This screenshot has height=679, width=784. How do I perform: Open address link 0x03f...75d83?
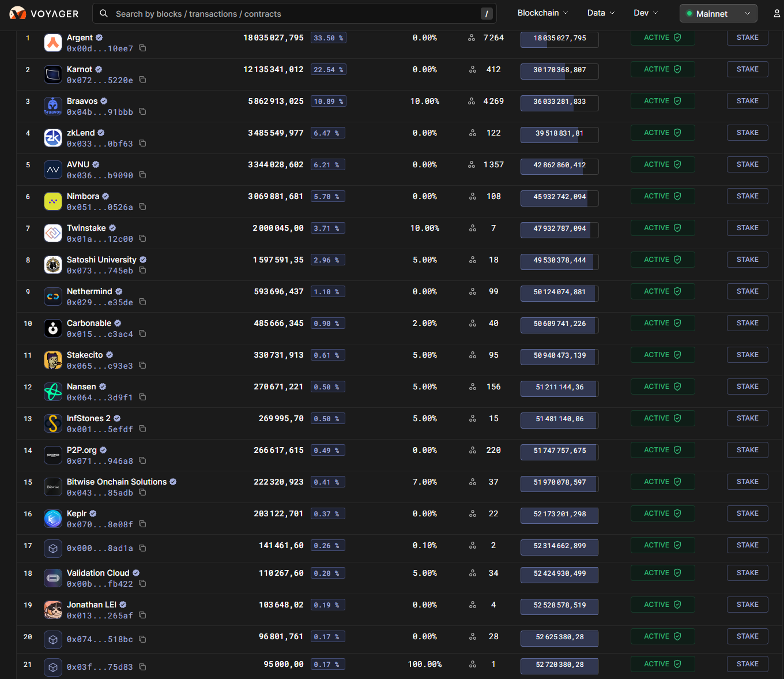(x=100, y=667)
